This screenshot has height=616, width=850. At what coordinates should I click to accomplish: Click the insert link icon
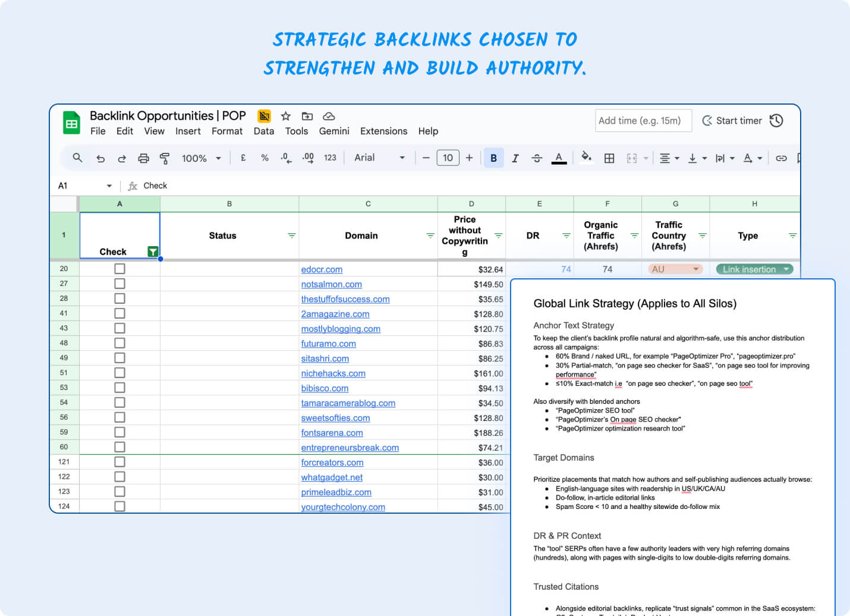pyautogui.click(x=781, y=158)
